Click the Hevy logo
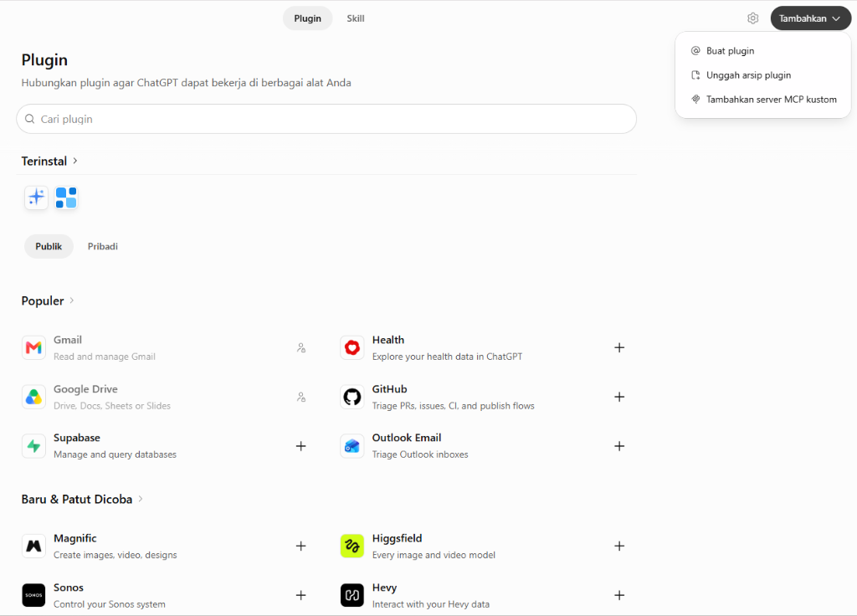 352,595
